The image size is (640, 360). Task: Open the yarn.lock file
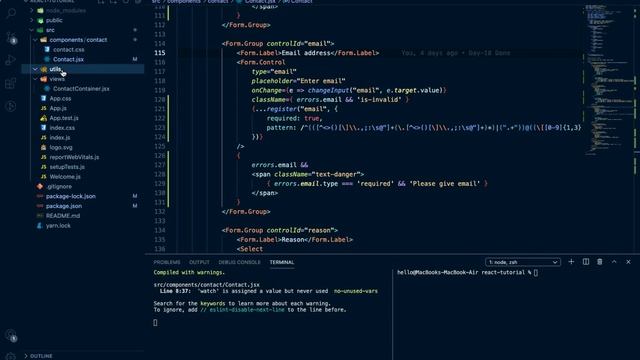tap(58, 226)
